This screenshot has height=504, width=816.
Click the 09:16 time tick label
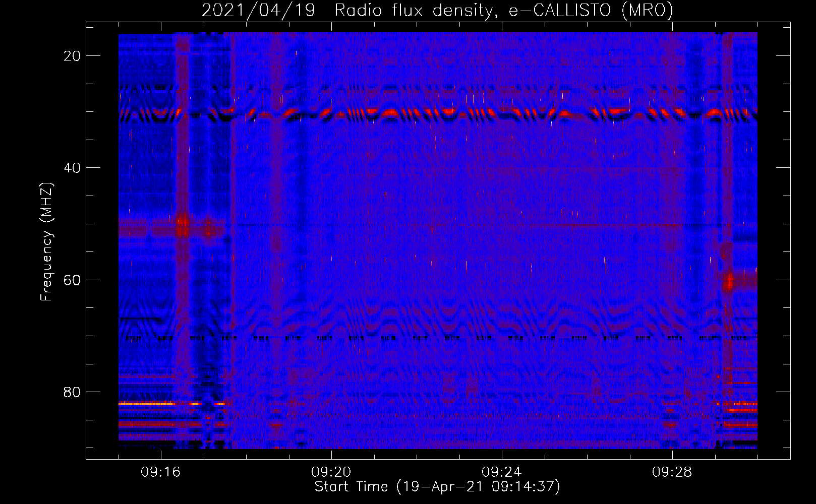click(161, 472)
